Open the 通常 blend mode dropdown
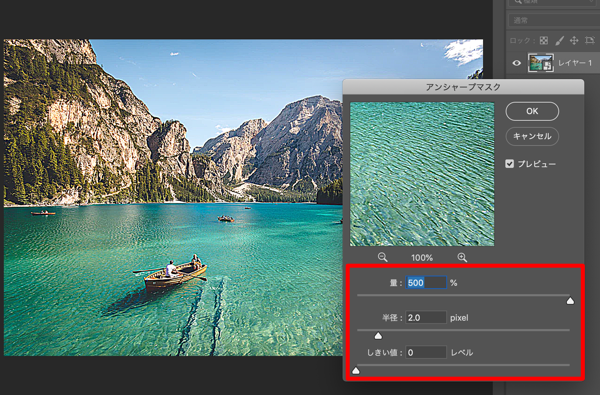The image size is (600, 395). point(554,20)
